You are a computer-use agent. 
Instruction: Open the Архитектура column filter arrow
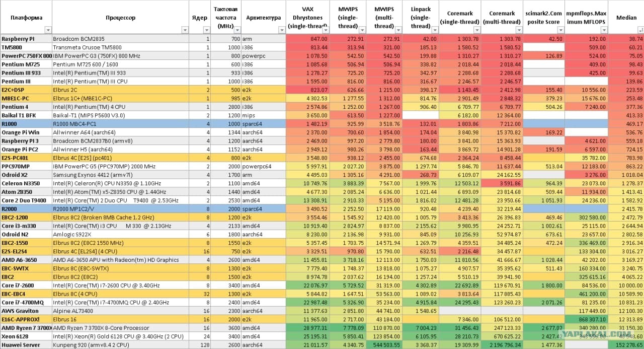pos(282,30)
